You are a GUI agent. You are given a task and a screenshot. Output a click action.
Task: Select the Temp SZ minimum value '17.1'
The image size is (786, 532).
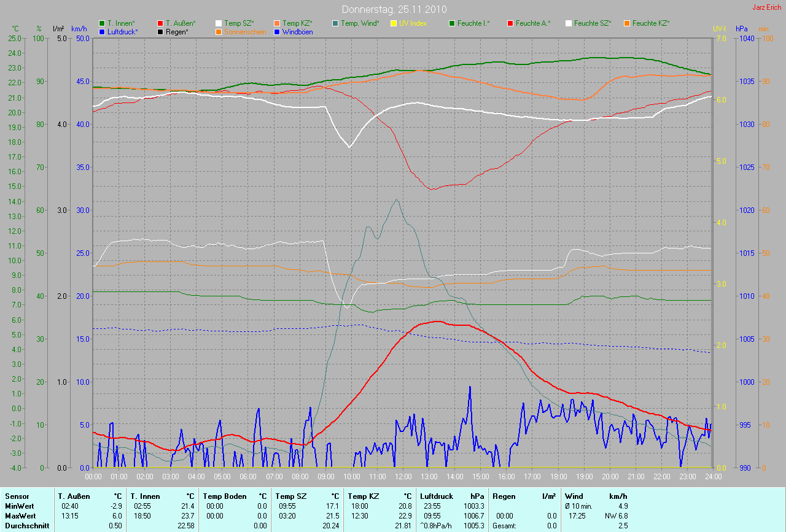tap(332, 506)
